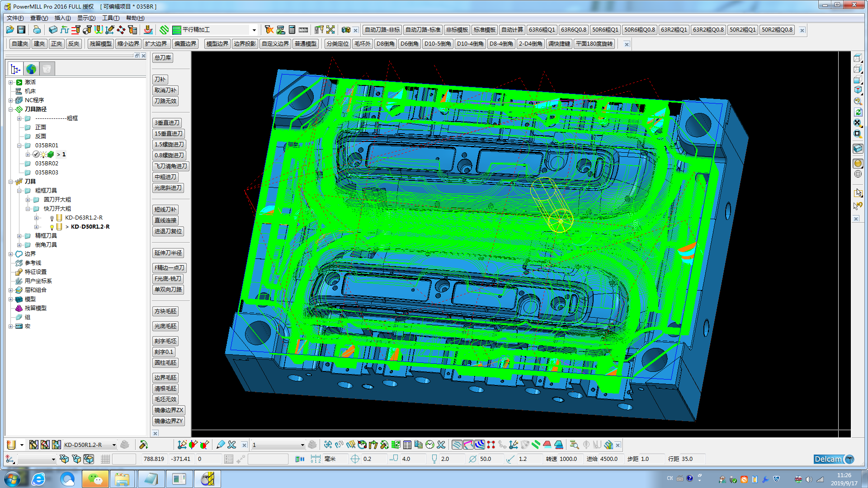Collapse the 035BR01 folder node
Viewport: 868px width, 488px height.
click(19, 145)
